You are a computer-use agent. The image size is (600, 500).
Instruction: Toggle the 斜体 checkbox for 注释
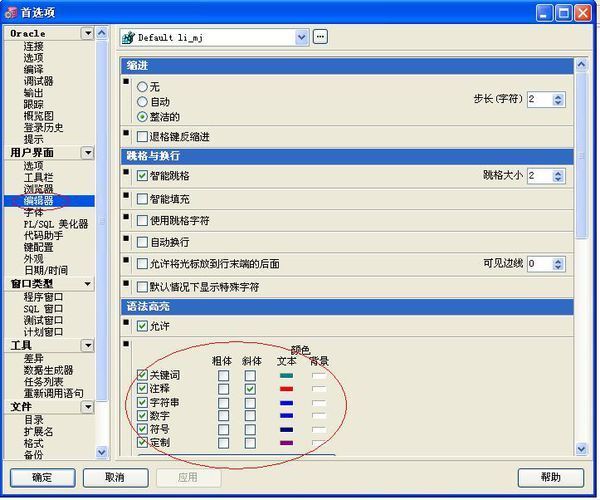(250, 389)
